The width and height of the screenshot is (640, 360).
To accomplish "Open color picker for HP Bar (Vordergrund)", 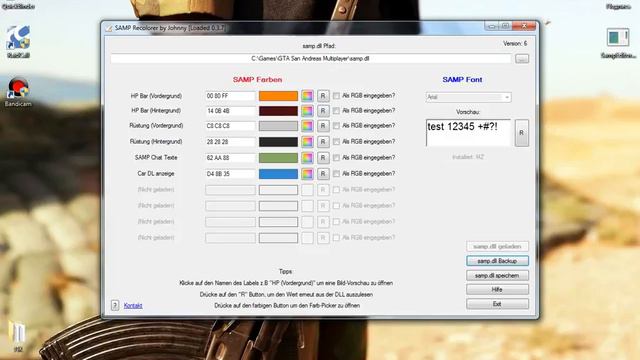I will 307,96.
